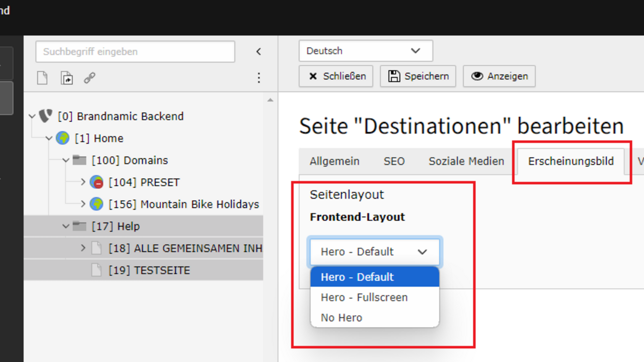644x362 pixels.
Task: Click the Schließen button
Action: pos(336,76)
